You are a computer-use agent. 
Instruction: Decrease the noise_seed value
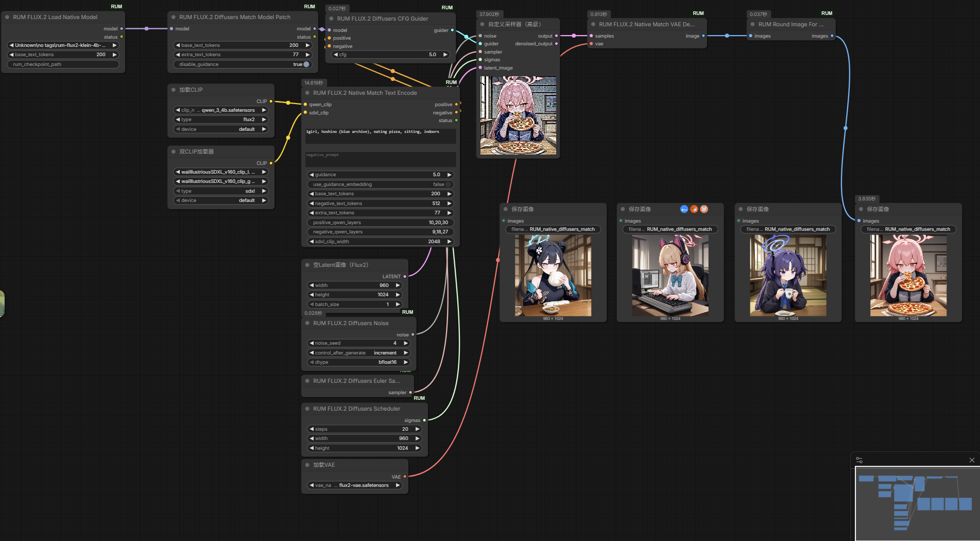pyautogui.click(x=312, y=343)
